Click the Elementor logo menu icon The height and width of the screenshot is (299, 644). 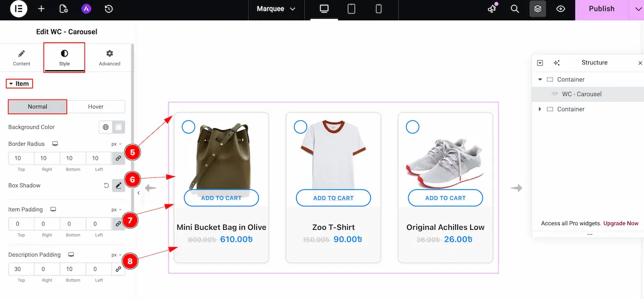(x=18, y=9)
